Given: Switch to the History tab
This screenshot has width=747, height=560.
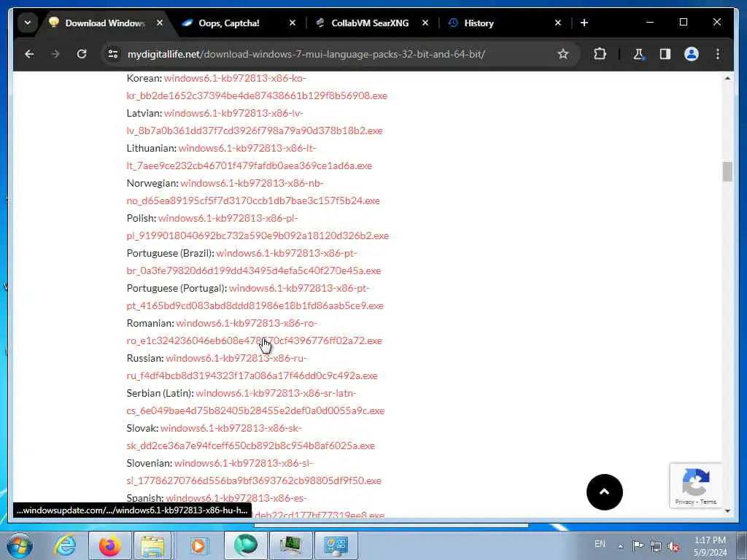Looking at the screenshot, I should click(x=479, y=23).
